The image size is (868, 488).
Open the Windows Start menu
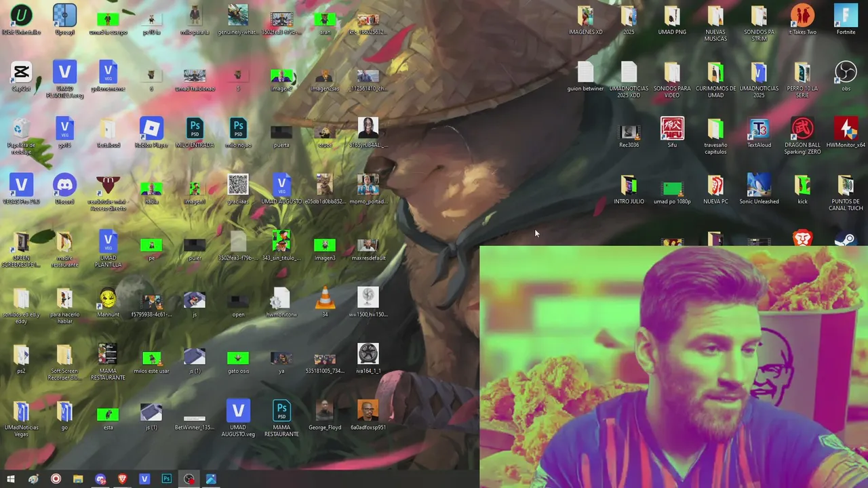(11, 479)
